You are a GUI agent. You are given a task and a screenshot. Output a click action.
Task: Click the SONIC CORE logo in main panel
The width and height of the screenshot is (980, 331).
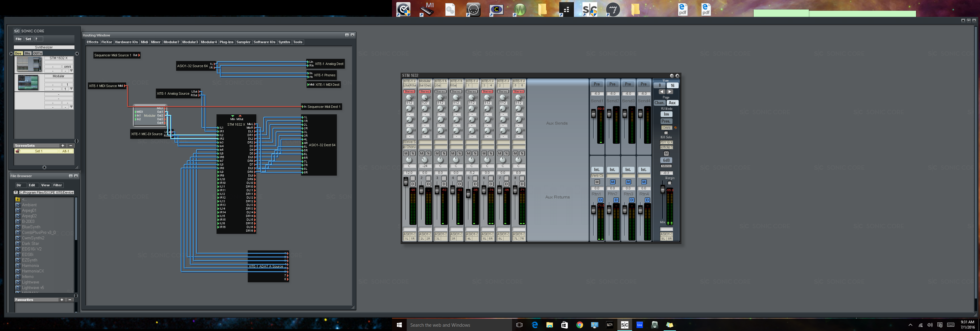point(29,31)
